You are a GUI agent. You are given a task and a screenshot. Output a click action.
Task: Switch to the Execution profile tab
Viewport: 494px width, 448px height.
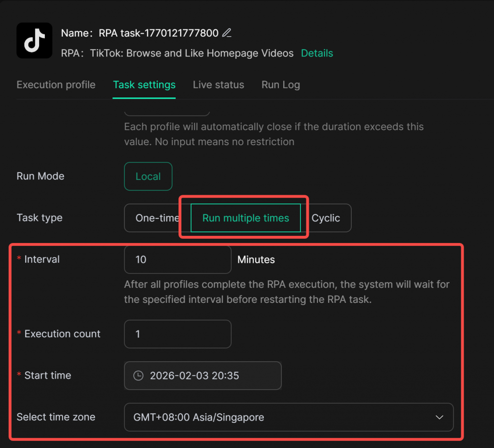tap(56, 85)
